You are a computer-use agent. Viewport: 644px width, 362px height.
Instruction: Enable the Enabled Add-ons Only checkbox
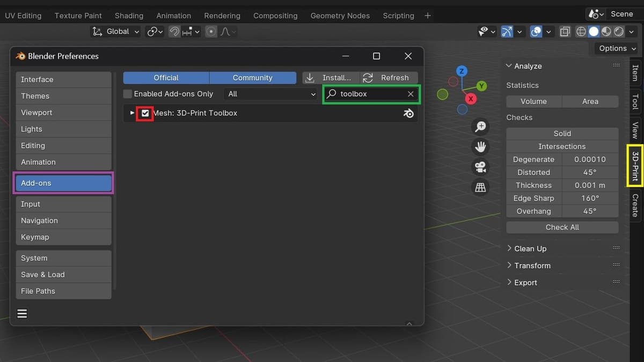128,94
